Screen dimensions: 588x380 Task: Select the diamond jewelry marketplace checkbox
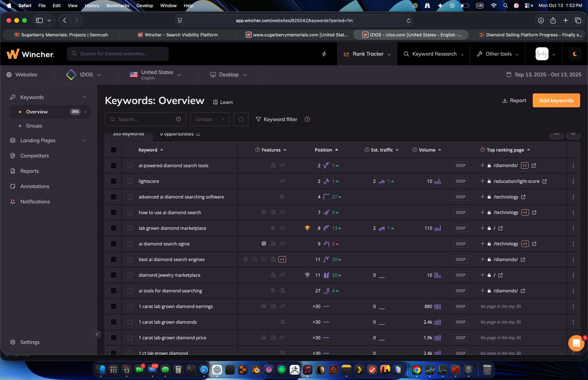(x=114, y=275)
